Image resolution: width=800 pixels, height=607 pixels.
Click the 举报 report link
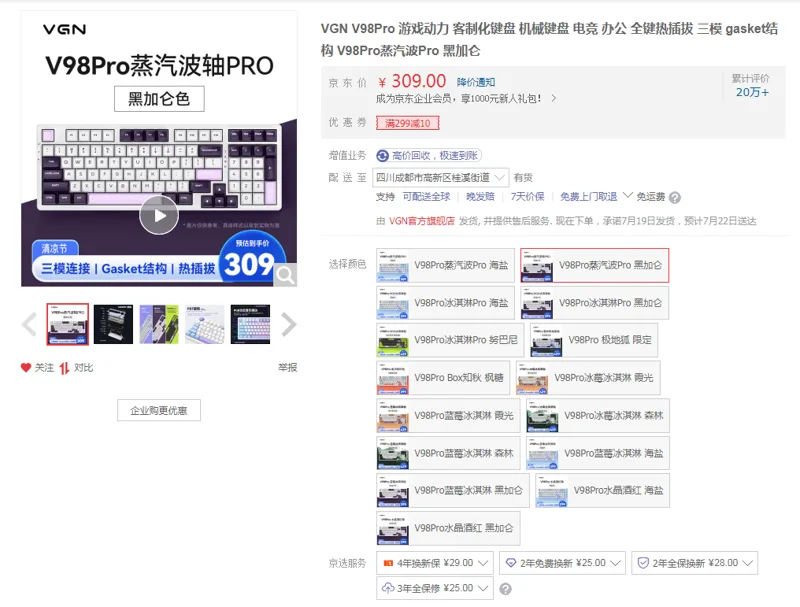pyautogui.click(x=288, y=367)
